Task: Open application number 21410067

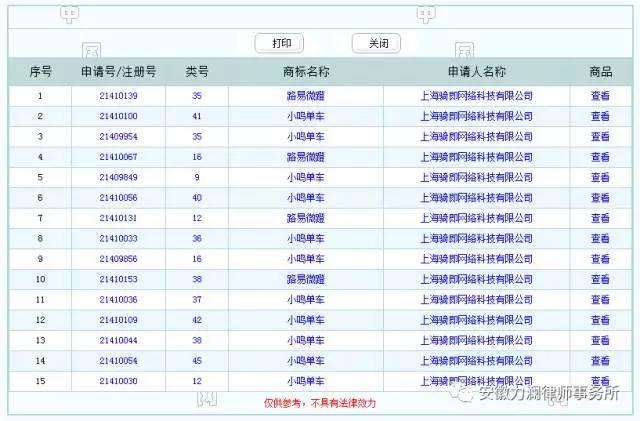Action: tap(118, 157)
